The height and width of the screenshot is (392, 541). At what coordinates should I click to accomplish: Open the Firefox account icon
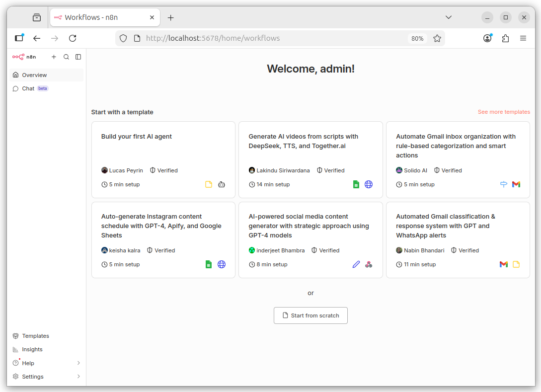[487, 38]
